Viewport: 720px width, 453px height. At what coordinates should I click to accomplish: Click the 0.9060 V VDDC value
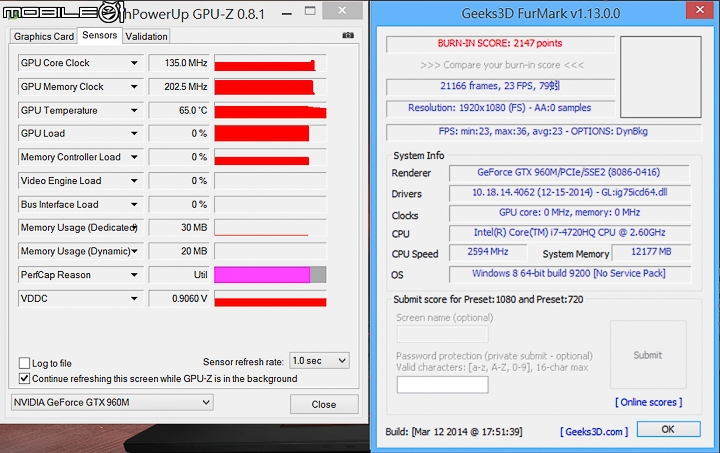[179, 298]
